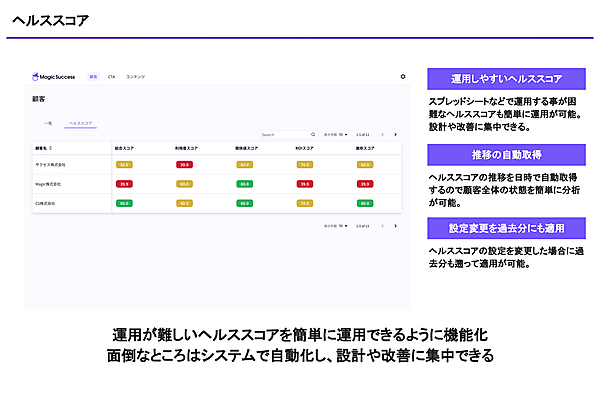Go to next page above the table
Viewport: 600px width, 400px height.
pyautogui.click(x=395, y=134)
